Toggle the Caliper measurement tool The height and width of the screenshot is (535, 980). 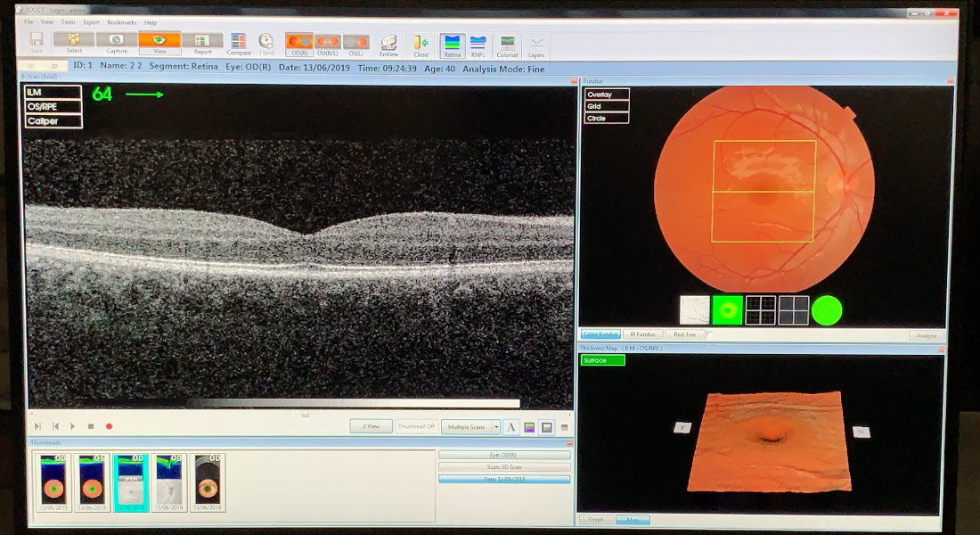pos(53,120)
